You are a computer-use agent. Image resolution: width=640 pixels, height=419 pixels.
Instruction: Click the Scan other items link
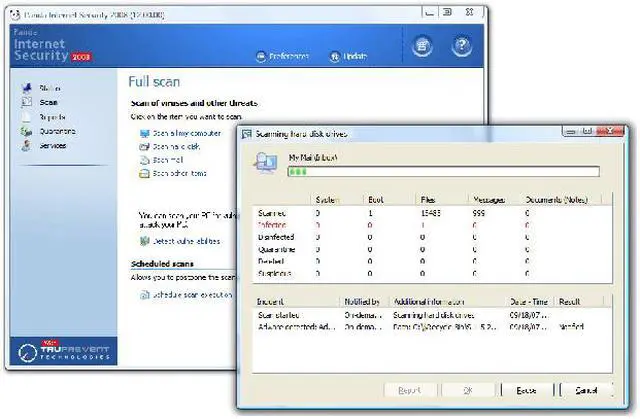coord(178,173)
